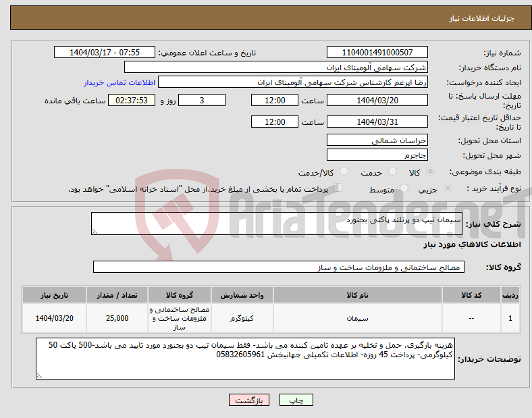Click the goods group field مصالح ساختمانی
This screenshot has width=532, height=418.
click(x=279, y=267)
